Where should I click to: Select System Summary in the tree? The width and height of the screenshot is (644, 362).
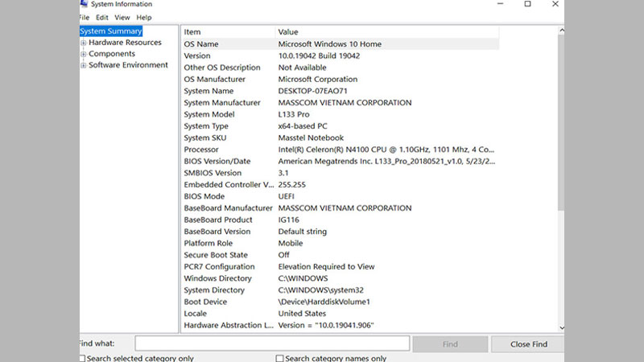pyautogui.click(x=111, y=31)
